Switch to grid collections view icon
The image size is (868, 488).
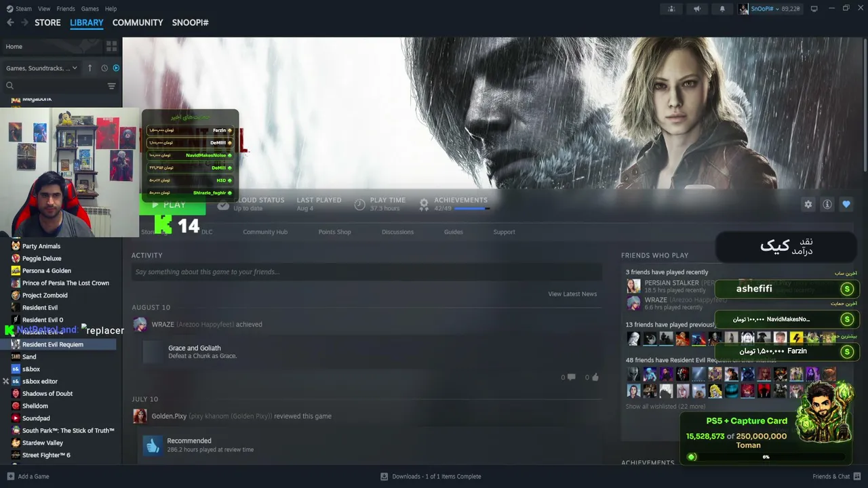point(111,47)
